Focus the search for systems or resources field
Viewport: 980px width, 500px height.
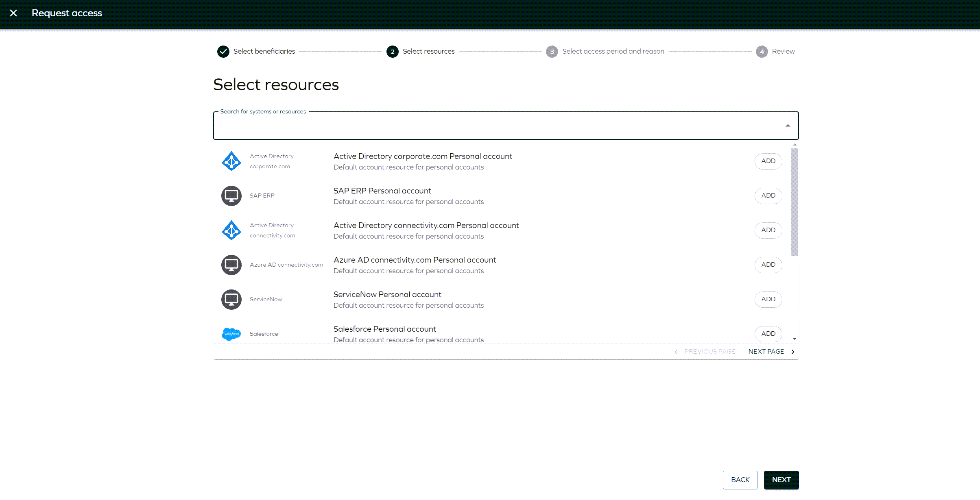coord(488,126)
